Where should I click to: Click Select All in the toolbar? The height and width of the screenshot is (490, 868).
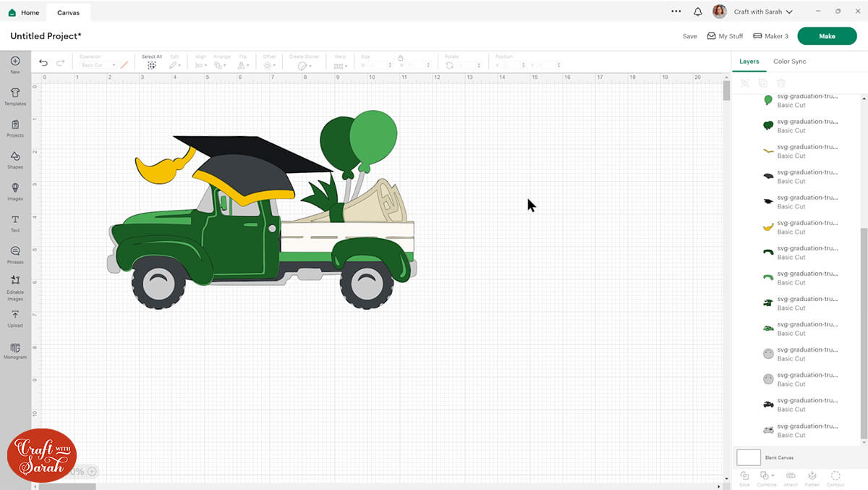(152, 62)
